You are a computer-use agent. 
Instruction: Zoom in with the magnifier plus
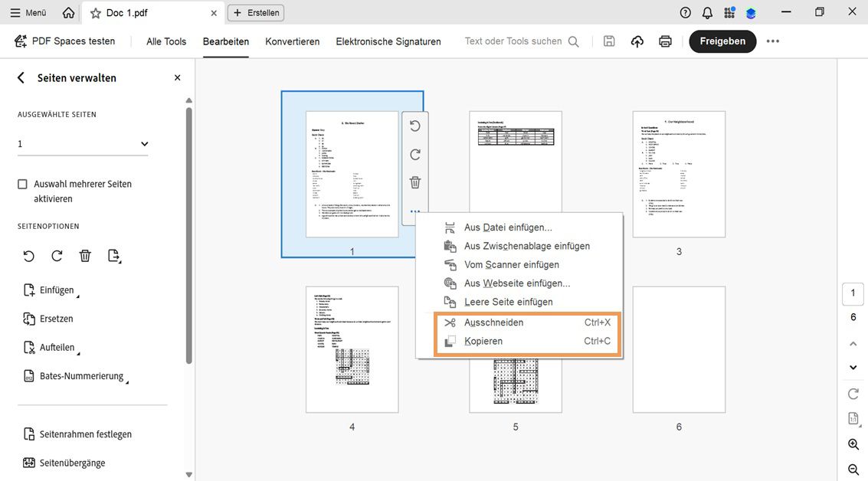coord(853,444)
